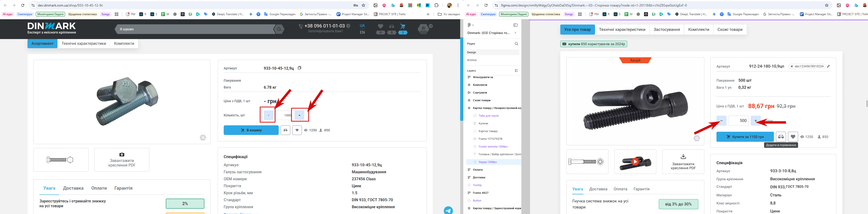Click the quantity field showing 1000
This screenshot has height=214, width=868.
tap(284, 115)
